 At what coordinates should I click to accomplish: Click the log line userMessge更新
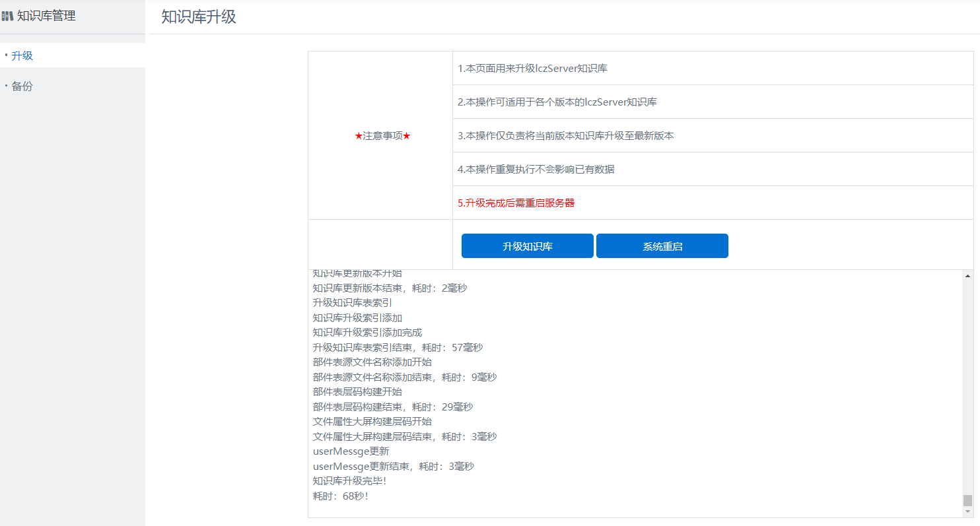[x=351, y=451]
